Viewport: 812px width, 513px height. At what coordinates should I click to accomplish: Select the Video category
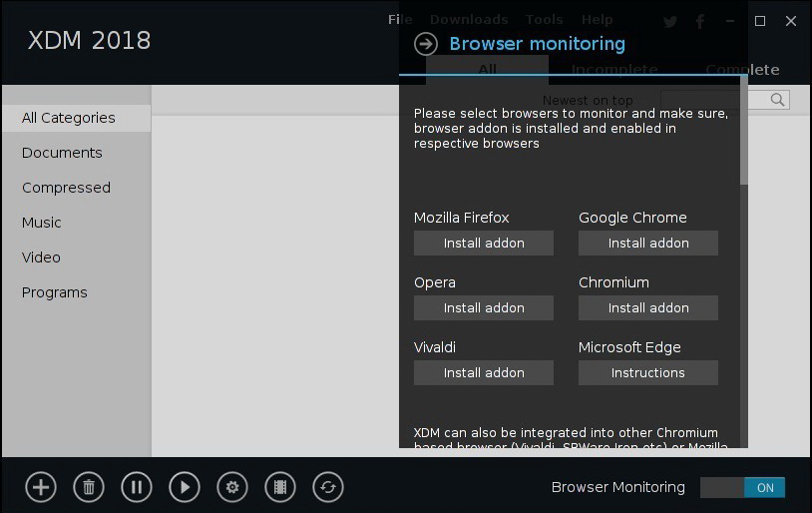tap(41, 257)
